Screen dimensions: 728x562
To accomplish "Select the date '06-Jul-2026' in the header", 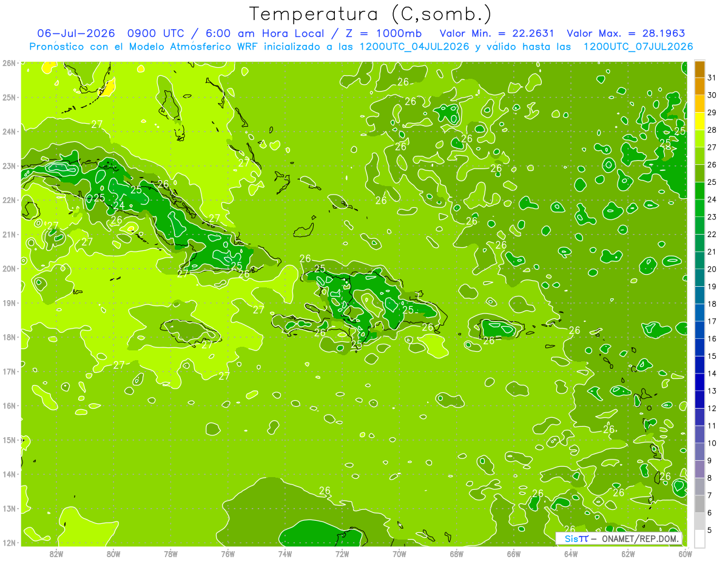I will coord(75,33).
